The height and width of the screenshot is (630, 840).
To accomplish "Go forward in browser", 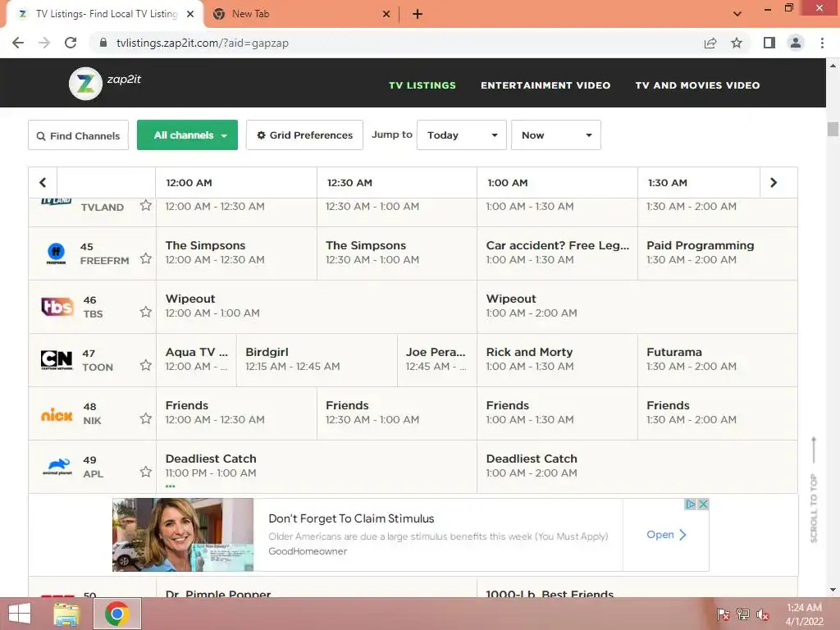I will (x=44, y=43).
